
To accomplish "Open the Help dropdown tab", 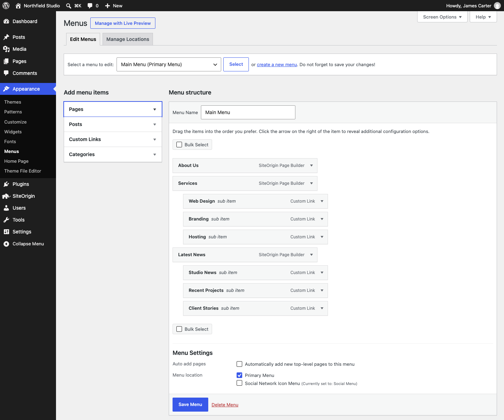I will pos(483,17).
